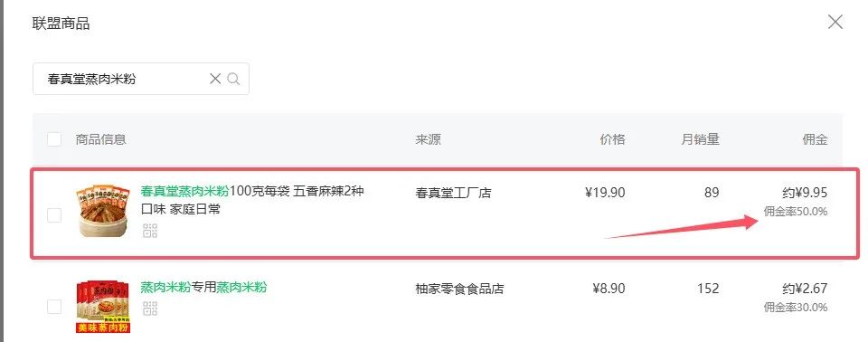Image resolution: width=868 pixels, height=342 pixels.
Task: Focus the search field containing 春真堂蒸肉米粉
Action: (141, 79)
